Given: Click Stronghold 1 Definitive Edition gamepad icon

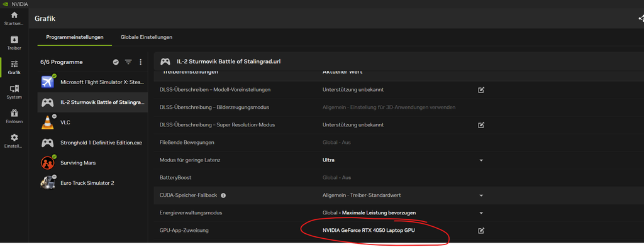Looking at the screenshot, I should coord(48,143).
